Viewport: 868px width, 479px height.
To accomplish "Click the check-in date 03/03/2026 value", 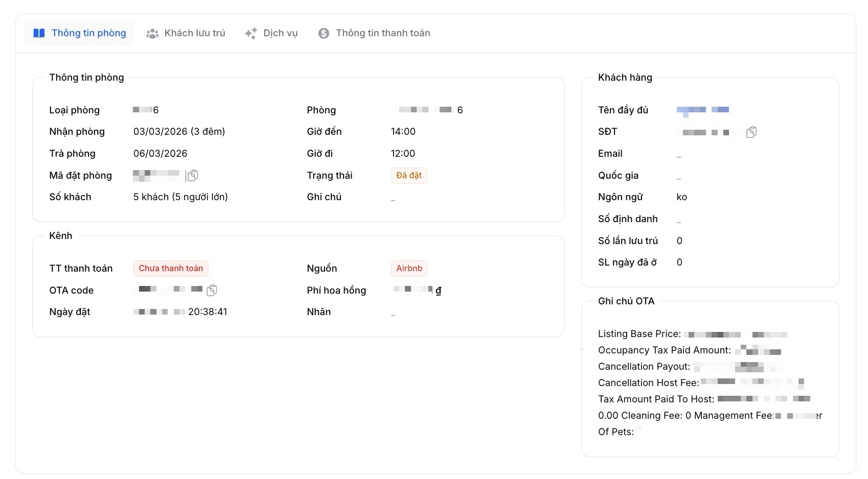I will [x=179, y=132].
